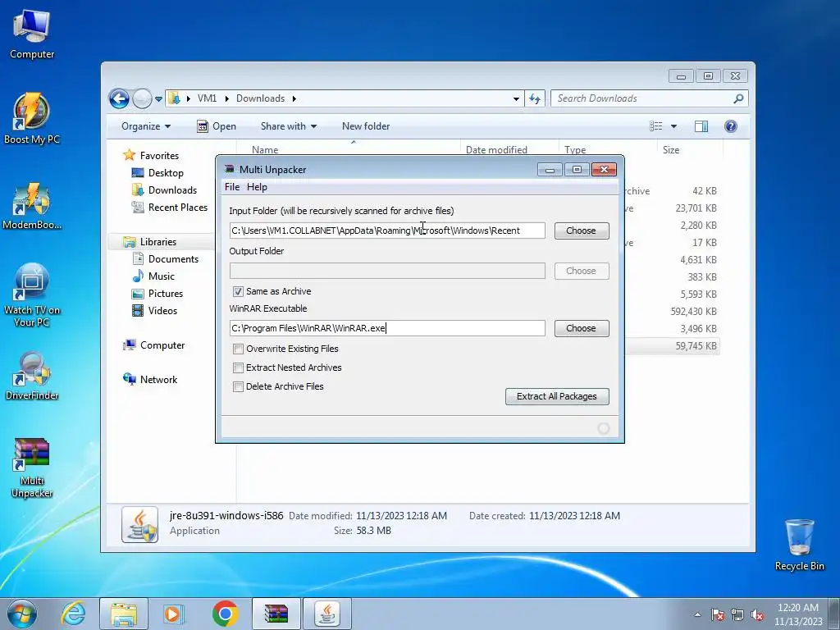Launch Internet Explorer from taskbar

(73, 614)
